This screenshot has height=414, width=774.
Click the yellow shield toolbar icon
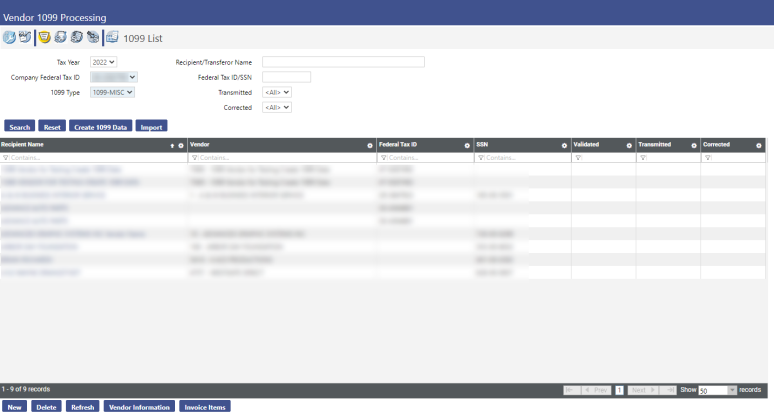pyautogui.click(x=44, y=38)
